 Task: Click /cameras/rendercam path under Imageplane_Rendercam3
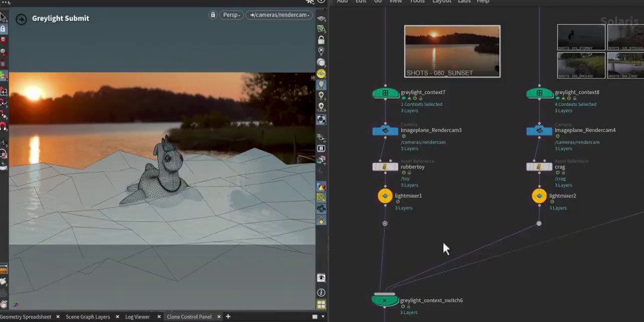pos(423,142)
